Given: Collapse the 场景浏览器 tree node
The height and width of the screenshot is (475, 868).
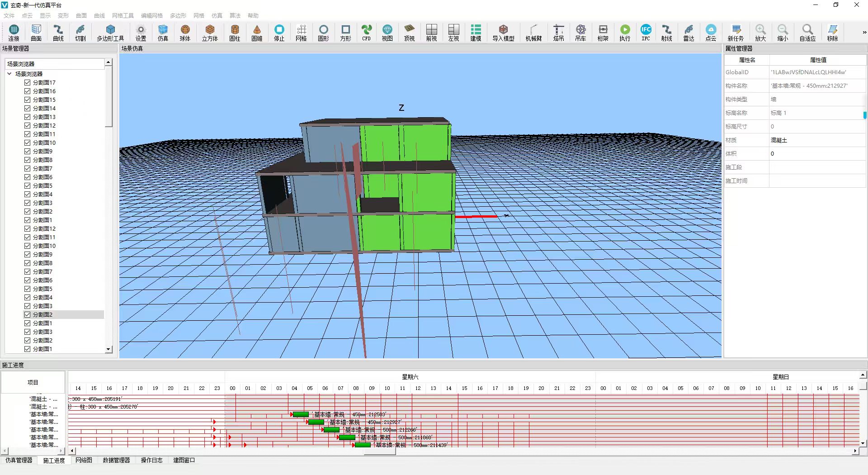Looking at the screenshot, I should pos(9,74).
